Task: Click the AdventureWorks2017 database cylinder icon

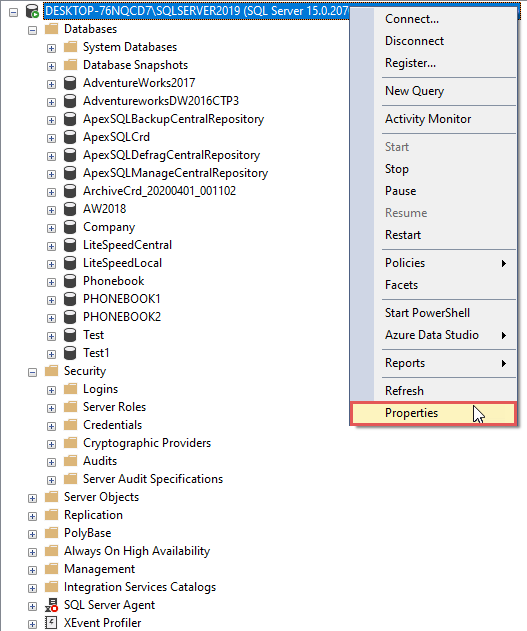Action: click(x=70, y=83)
